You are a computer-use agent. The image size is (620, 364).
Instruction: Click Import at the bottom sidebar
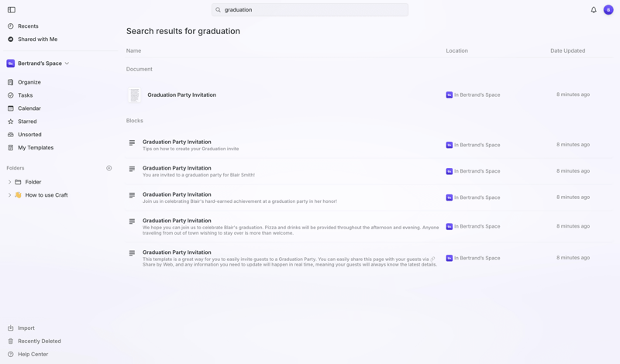click(26, 328)
